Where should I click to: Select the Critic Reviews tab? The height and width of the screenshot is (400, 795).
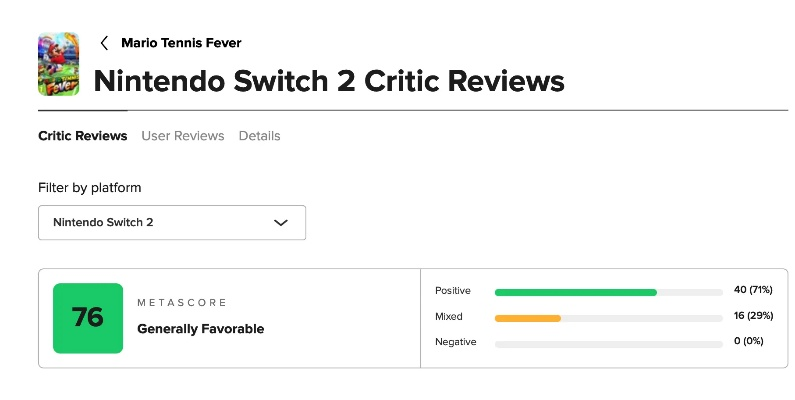[82, 136]
